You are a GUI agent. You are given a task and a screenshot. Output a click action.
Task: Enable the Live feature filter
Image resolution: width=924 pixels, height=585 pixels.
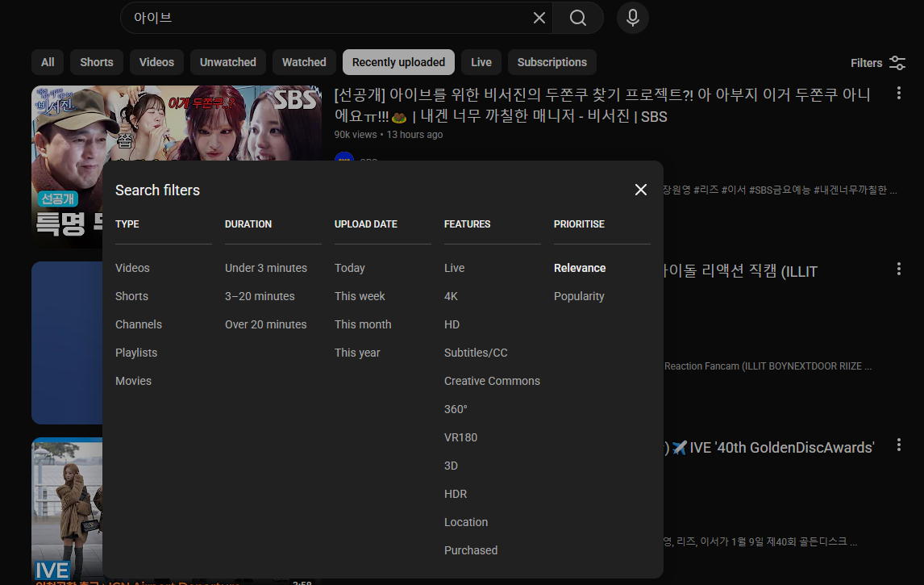point(454,268)
